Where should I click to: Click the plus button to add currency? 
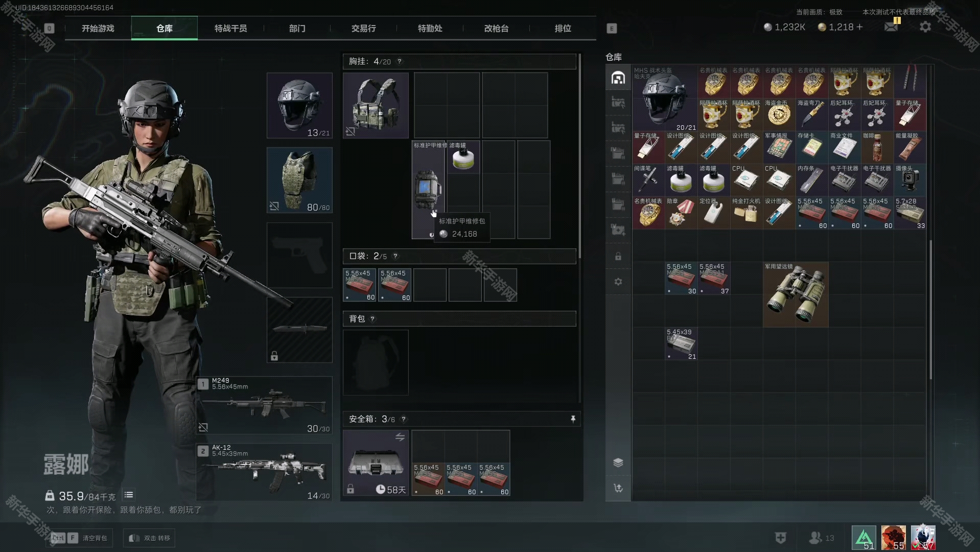point(859,27)
